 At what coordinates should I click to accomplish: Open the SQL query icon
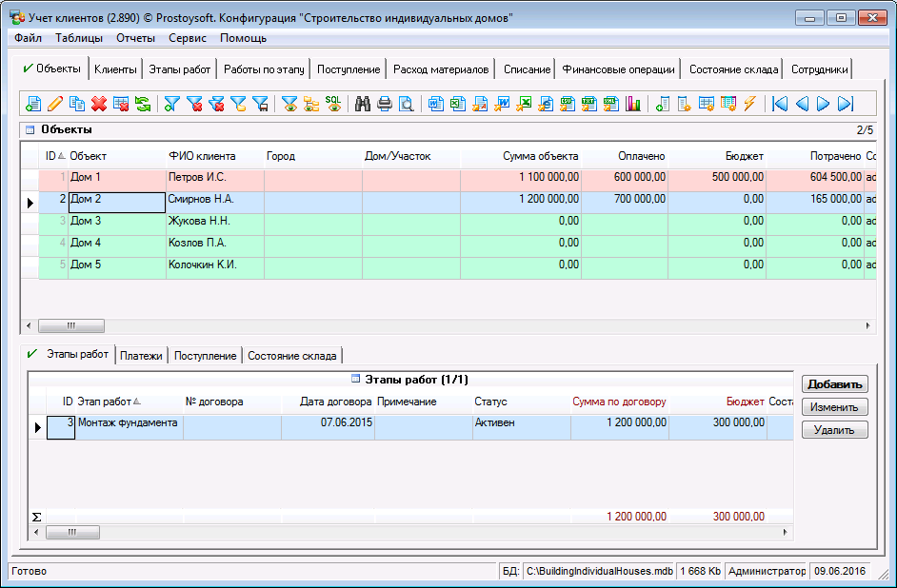(333, 104)
